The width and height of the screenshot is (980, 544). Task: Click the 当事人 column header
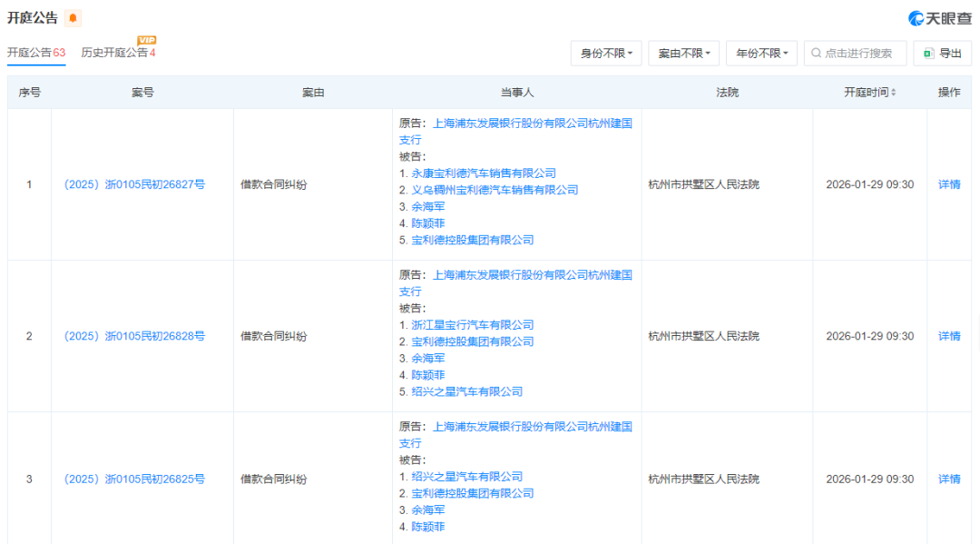(x=517, y=93)
